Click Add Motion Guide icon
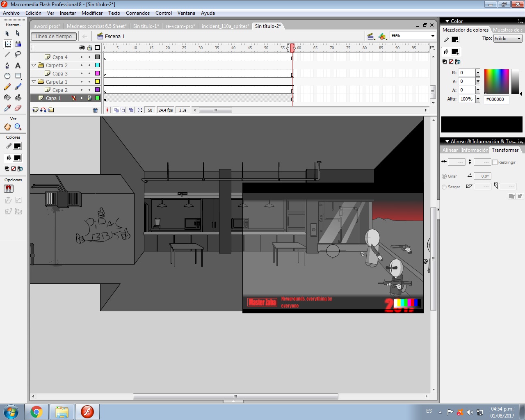This screenshot has height=420, width=525. coord(43,110)
